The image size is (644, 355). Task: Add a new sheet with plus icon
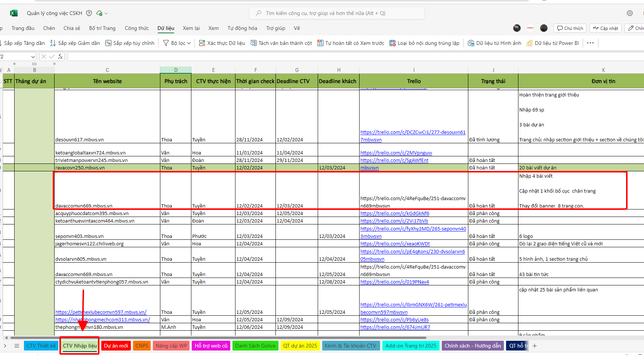pyautogui.click(x=535, y=346)
